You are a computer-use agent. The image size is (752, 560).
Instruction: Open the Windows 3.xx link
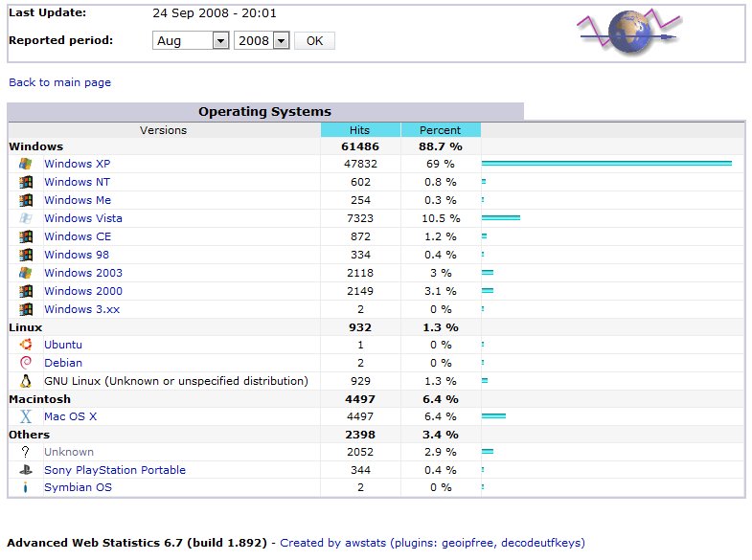pos(81,309)
